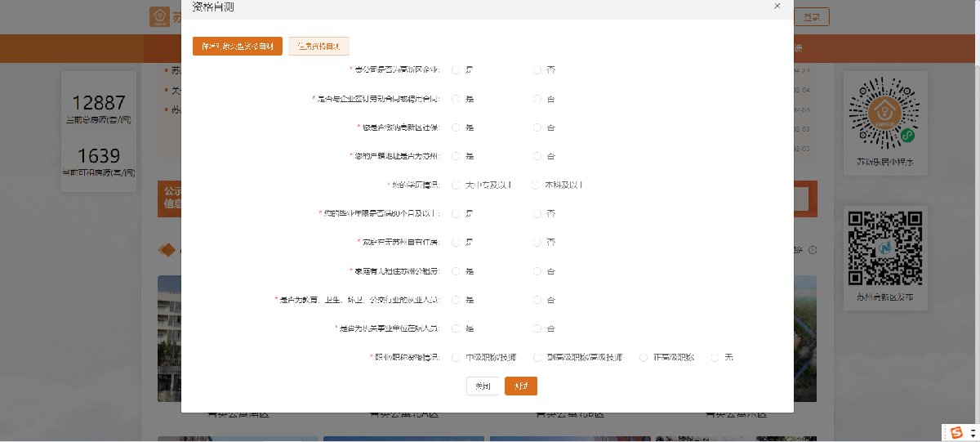Switch to the second self-test tab
The height and width of the screenshot is (442, 980).
[x=318, y=46]
